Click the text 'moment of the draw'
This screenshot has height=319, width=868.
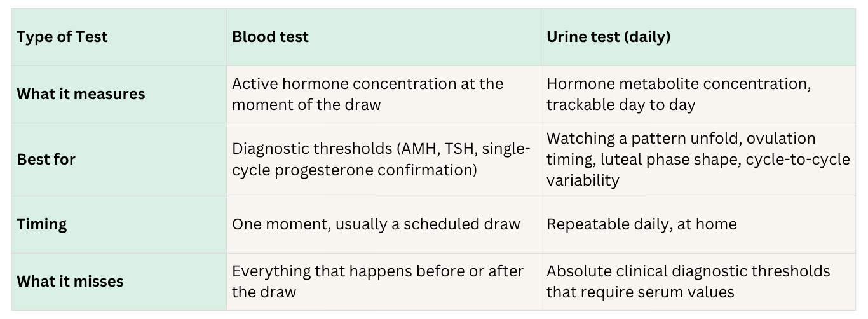tap(306, 105)
